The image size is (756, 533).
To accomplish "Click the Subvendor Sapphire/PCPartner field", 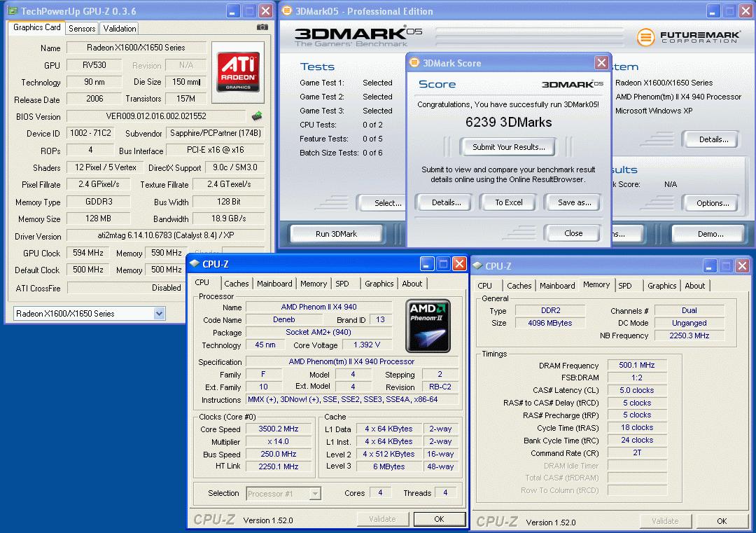I will click(x=215, y=133).
